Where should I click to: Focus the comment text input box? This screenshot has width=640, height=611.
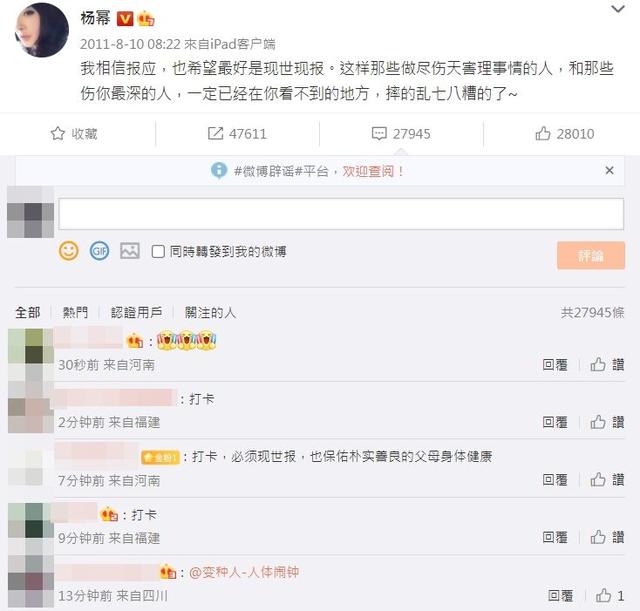(x=341, y=214)
